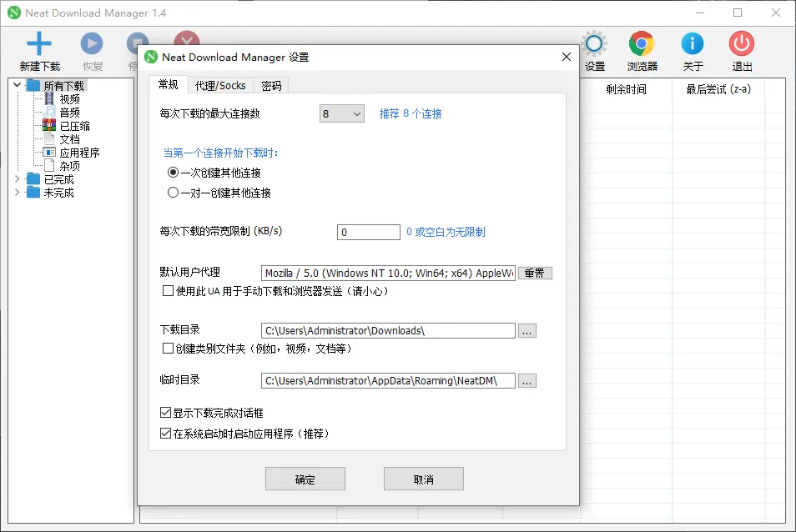The width and height of the screenshot is (796, 532).
Task: Sort by 最后尝试 (z-a) column header
Action: tap(718, 89)
